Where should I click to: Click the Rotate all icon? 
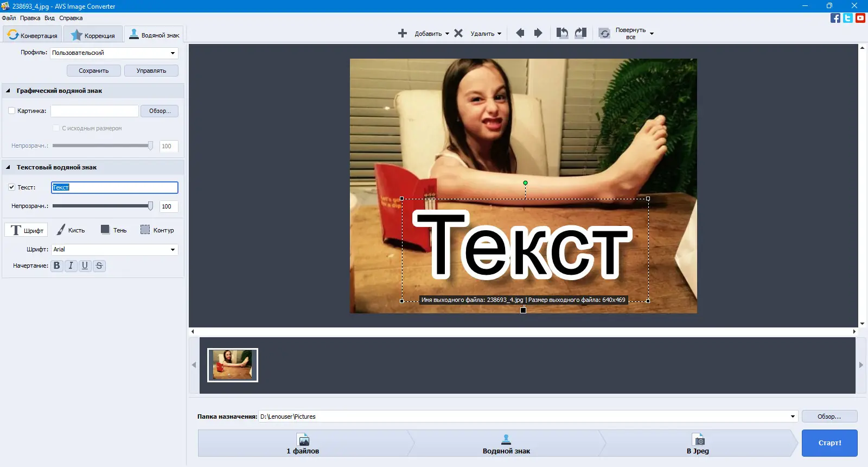click(x=604, y=34)
